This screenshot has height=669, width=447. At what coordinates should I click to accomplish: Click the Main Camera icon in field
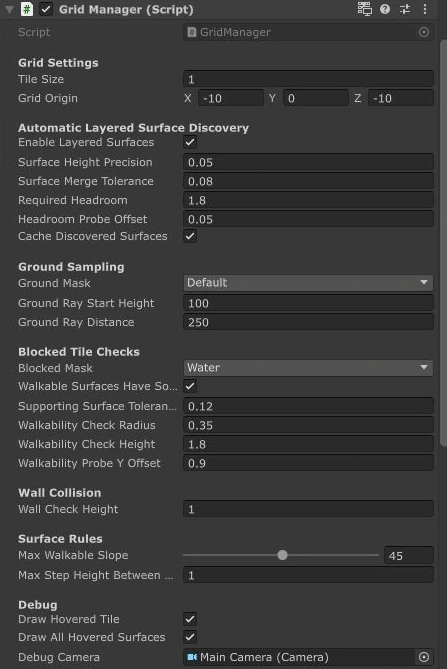192,657
